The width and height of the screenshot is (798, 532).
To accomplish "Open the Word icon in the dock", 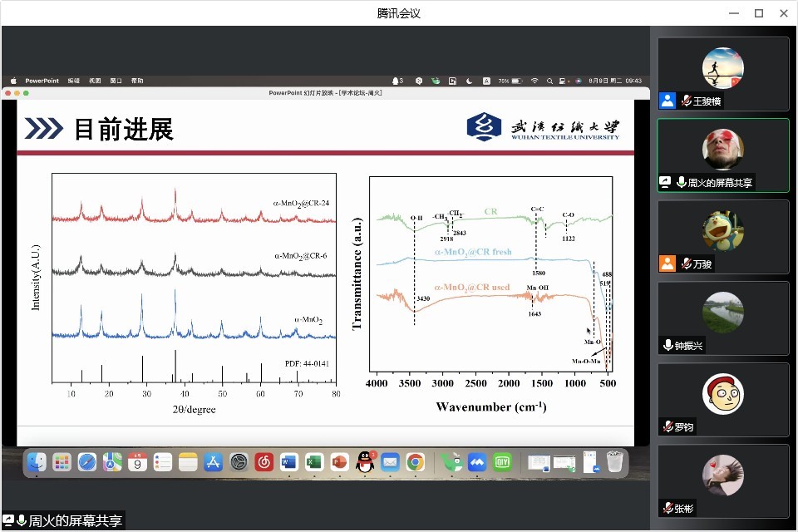I will [288, 462].
